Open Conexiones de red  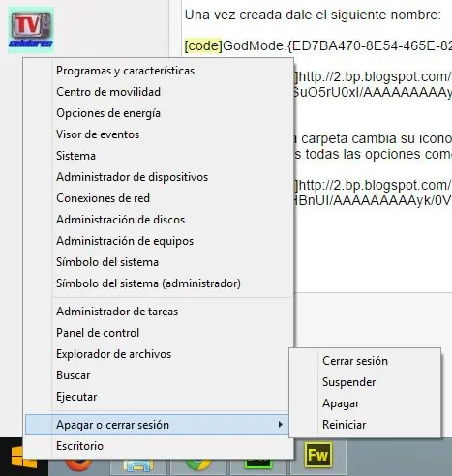click(x=103, y=198)
